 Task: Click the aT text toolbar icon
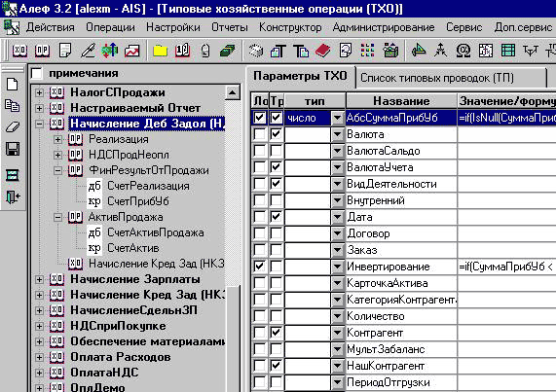click(x=278, y=52)
